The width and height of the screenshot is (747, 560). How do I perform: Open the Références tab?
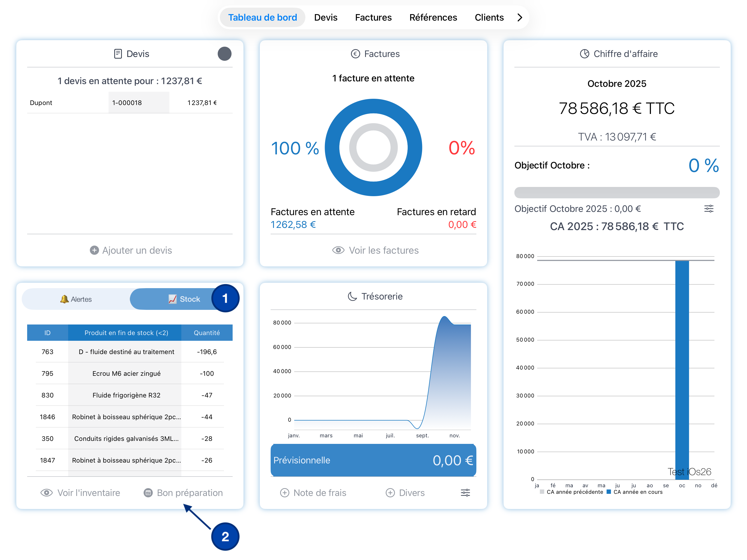point(433,17)
